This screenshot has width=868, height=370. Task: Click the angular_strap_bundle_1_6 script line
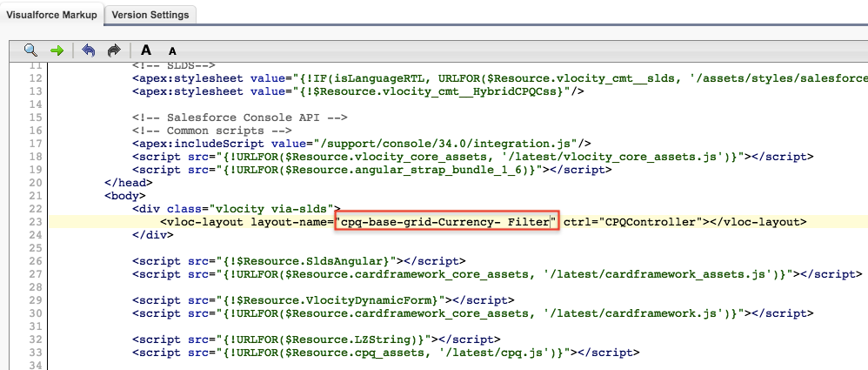372,170
